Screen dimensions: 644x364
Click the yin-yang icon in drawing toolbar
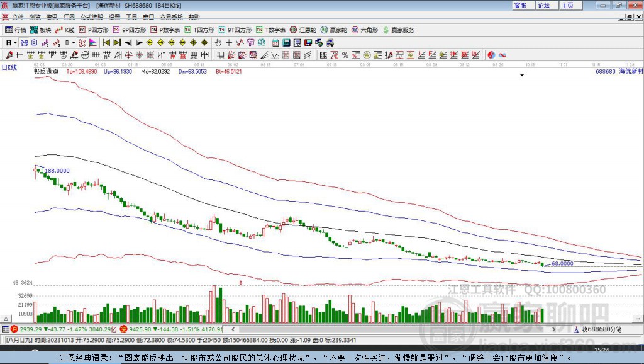coord(491,55)
